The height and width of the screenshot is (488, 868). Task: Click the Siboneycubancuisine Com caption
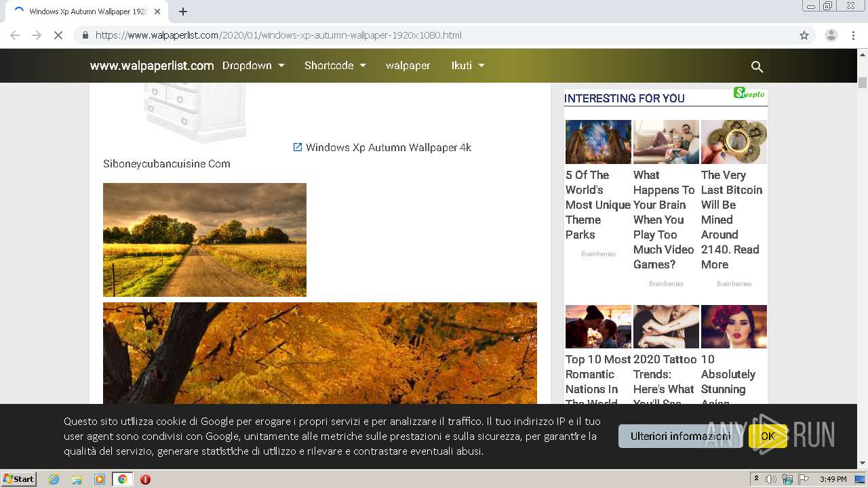pos(167,163)
